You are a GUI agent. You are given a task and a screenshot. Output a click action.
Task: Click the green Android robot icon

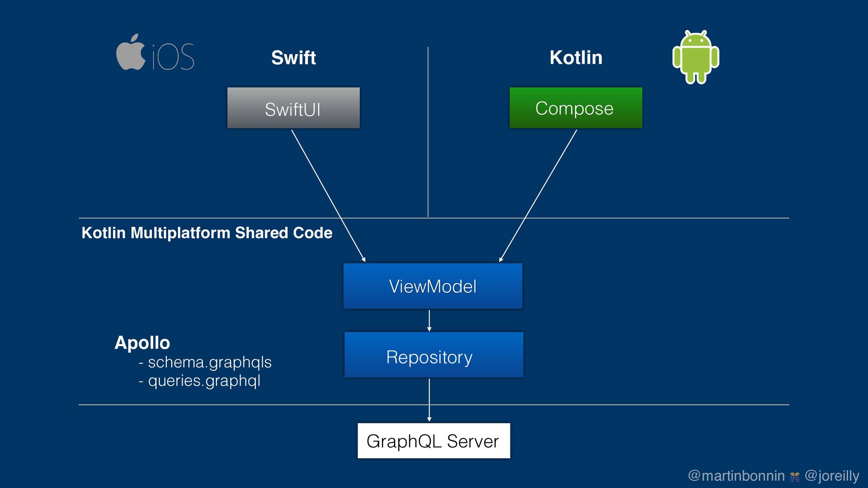click(x=695, y=57)
